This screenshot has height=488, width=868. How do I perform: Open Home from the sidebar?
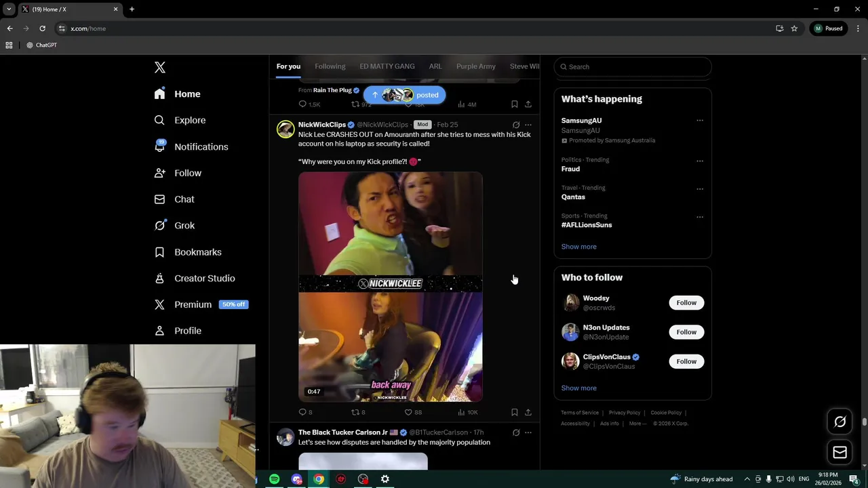pos(177,94)
